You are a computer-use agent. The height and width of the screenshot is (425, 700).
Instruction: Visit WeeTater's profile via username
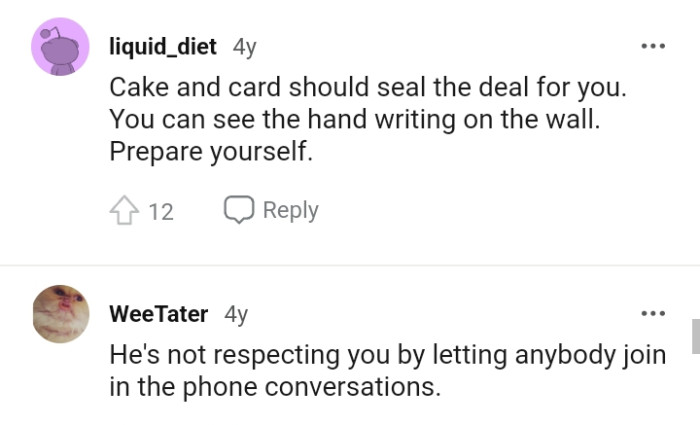click(x=158, y=314)
